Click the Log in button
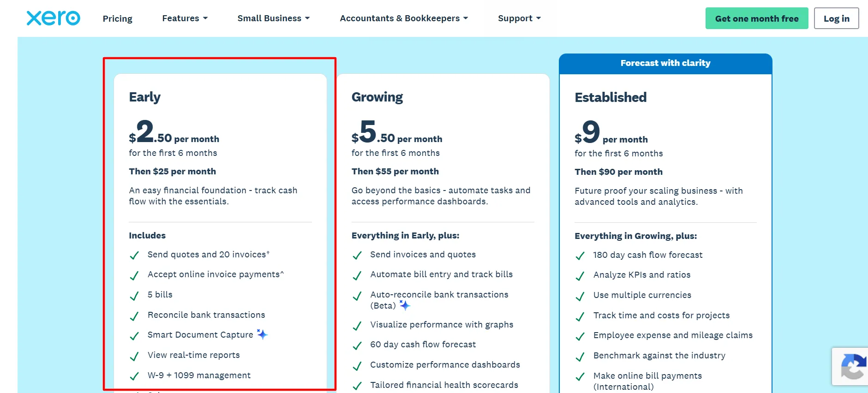This screenshot has width=868, height=393. tap(836, 18)
